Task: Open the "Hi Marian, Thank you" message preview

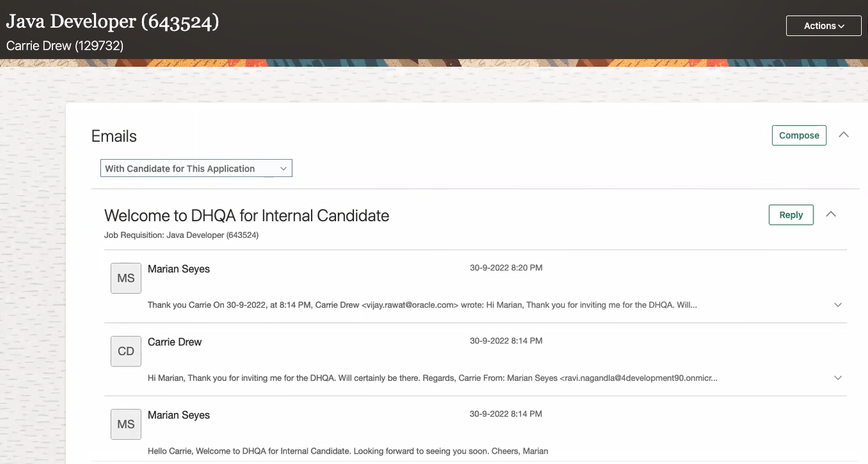Action: tap(432, 378)
